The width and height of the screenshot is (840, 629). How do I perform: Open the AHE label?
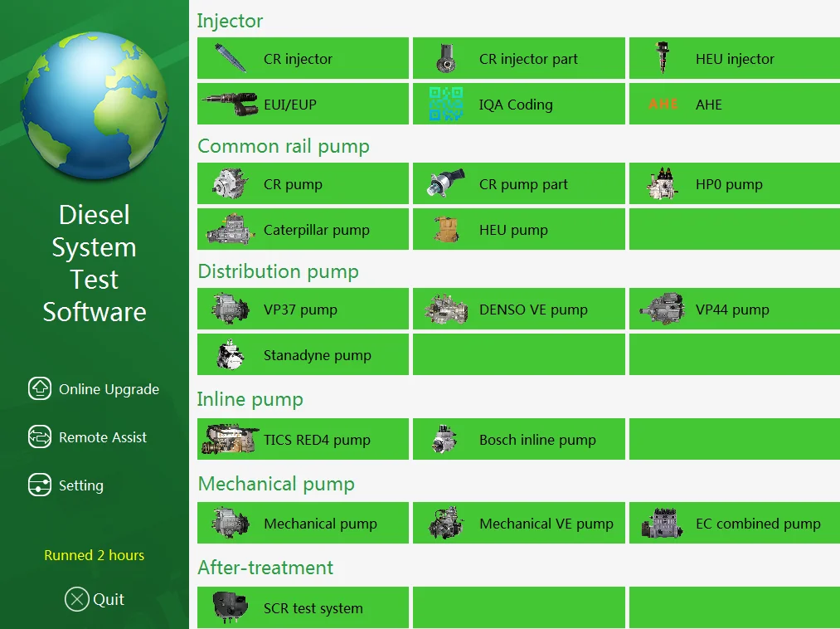click(x=709, y=105)
